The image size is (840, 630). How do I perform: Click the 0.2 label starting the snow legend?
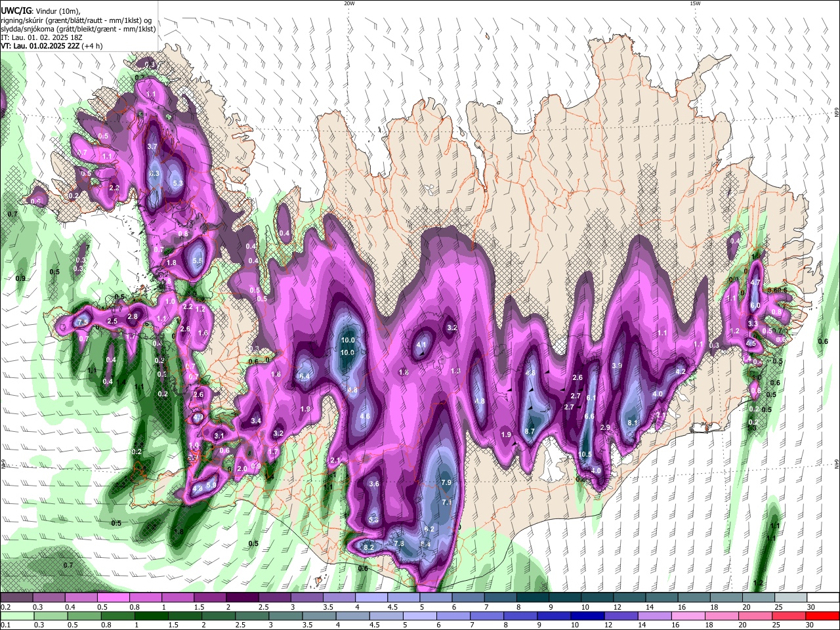[x=6, y=607]
